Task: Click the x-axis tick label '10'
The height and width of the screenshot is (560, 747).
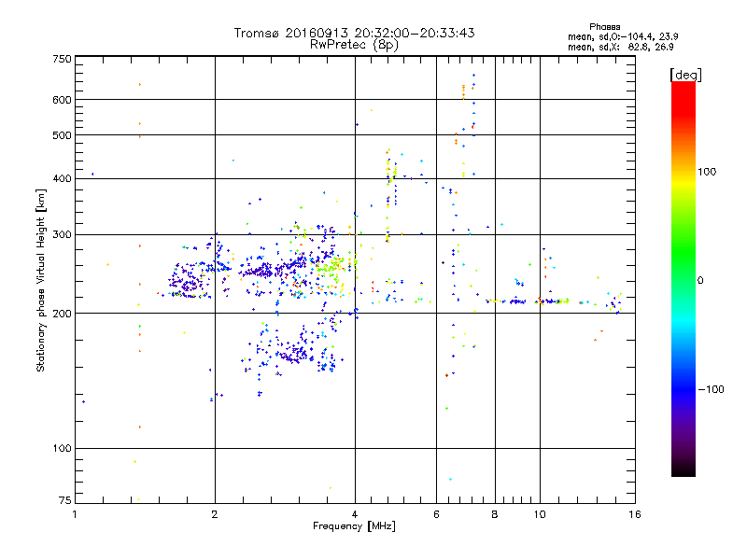Action: pyautogui.click(x=540, y=514)
